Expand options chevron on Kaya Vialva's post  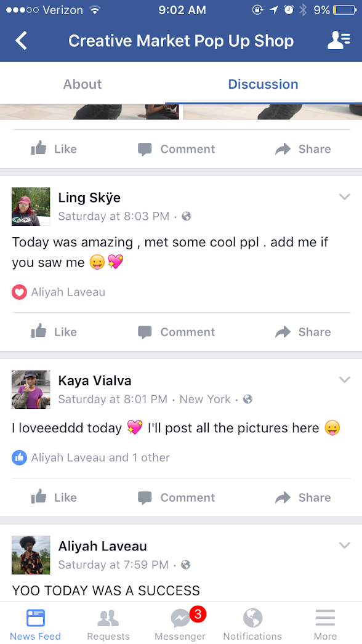pyautogui.click(x=344, y=379)
